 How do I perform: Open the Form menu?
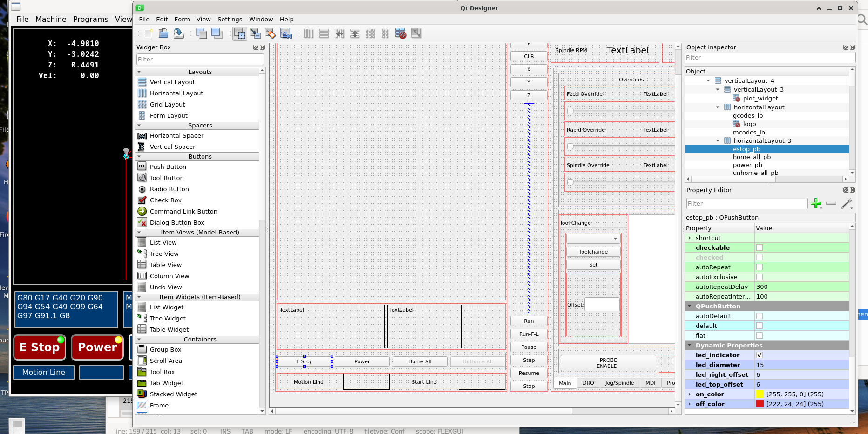tap(182, 20)
